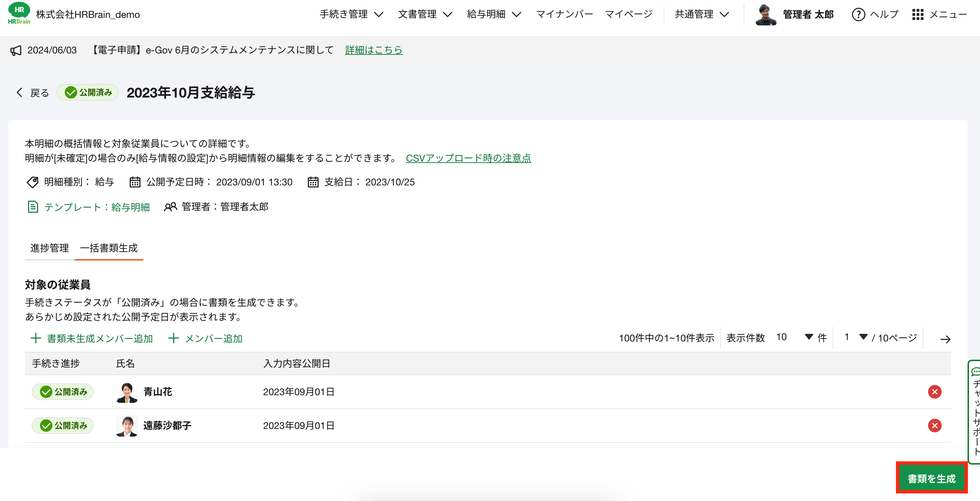980x501 pixels.
Task: Open マイページ menu item
Action: [629, 14]
